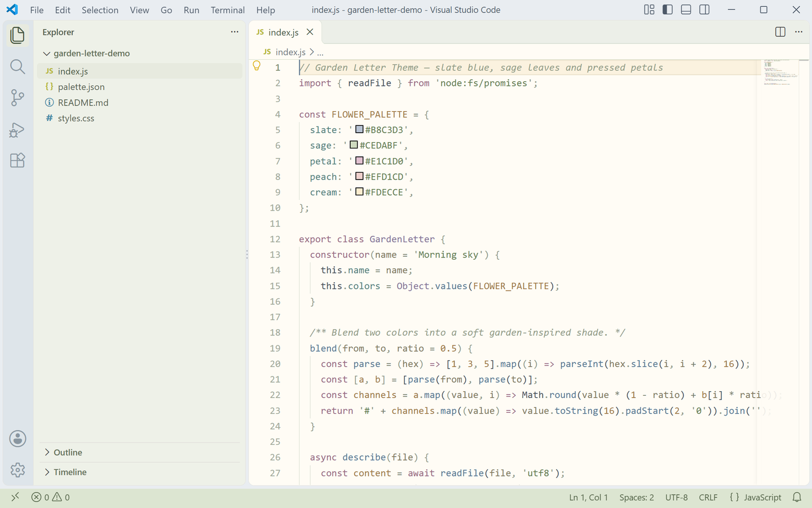The image size is (812, 508).
Task: Open the Search view in activity bar
Action: click(x=17, y=67)
